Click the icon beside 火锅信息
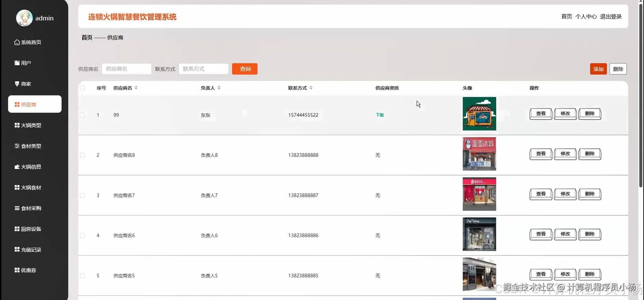The width and height of the screenshot is (644, 300). pyautogui.click(x=17, y=167)
